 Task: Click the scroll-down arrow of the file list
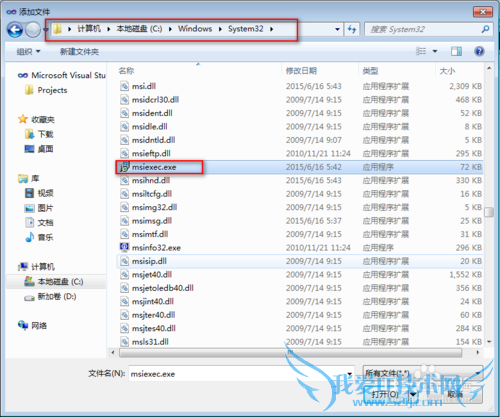[x=489, y=342]
